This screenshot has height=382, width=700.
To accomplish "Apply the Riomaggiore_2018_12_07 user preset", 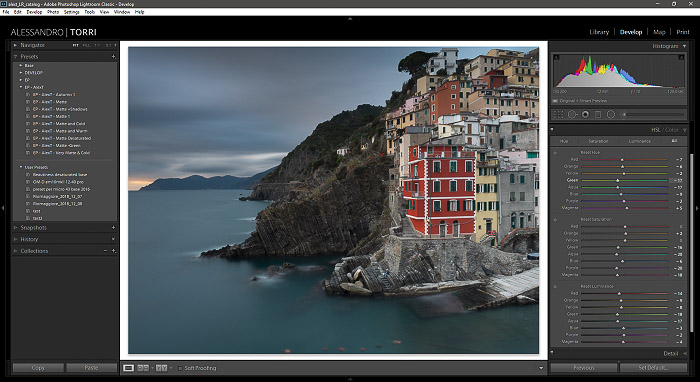I will click(57, 196).
